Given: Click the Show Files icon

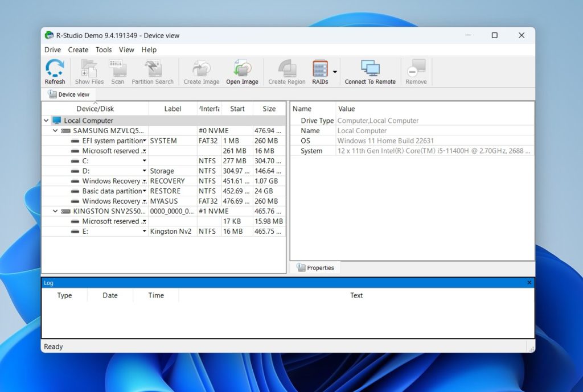Looking at the screenshot, I should tap(88, 71).
